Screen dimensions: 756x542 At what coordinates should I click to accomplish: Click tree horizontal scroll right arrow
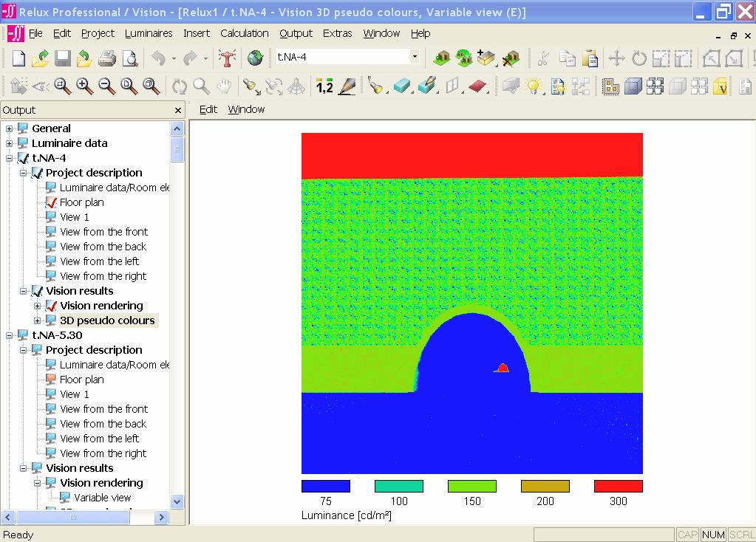click(162, 518)
